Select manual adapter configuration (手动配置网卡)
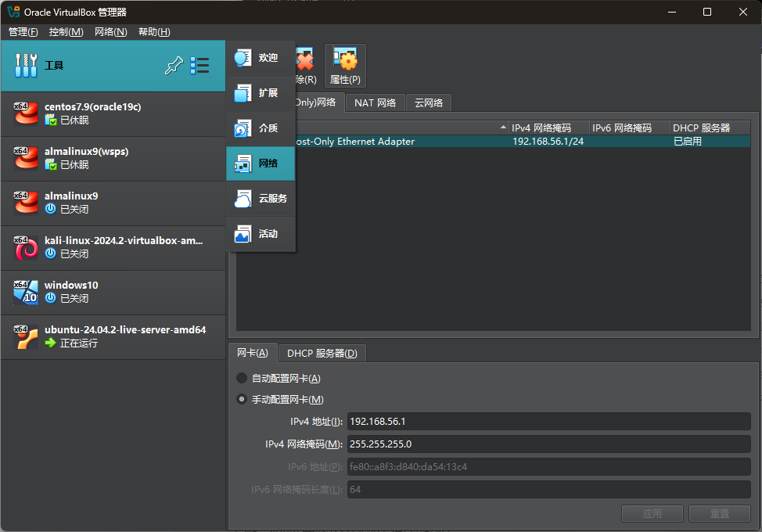 [243, 400]
